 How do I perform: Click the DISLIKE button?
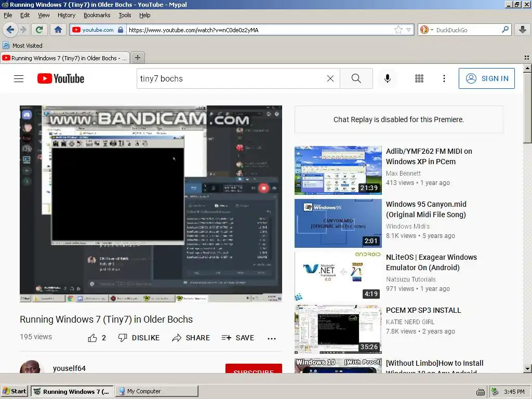tap(139, 338)
